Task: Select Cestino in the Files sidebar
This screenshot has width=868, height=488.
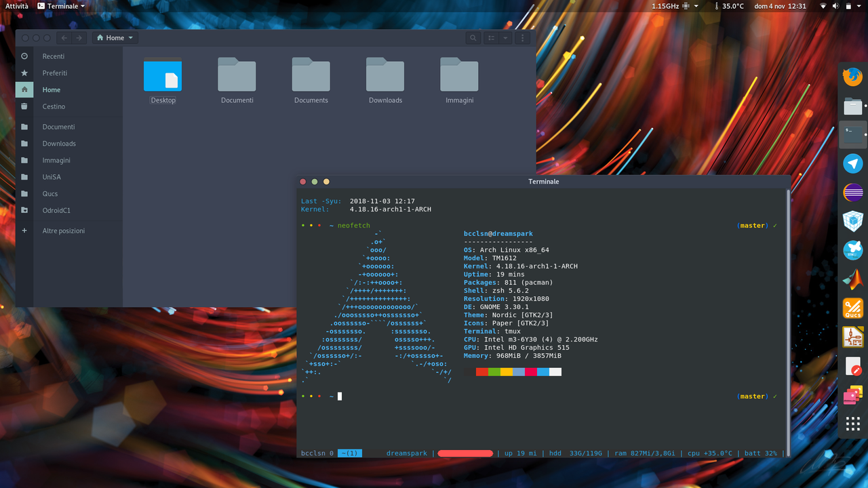Action: 68,106
